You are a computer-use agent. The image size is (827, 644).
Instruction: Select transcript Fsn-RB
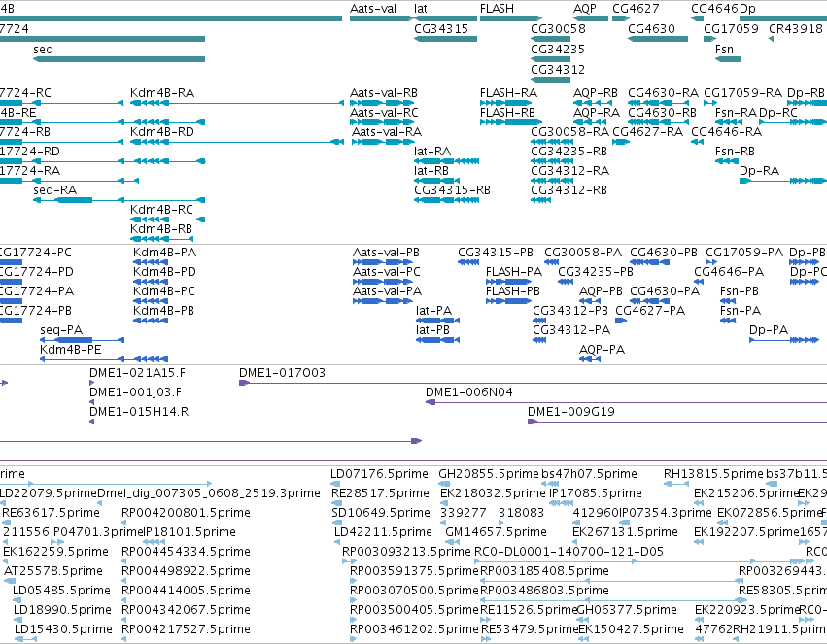tap(727, 161)
